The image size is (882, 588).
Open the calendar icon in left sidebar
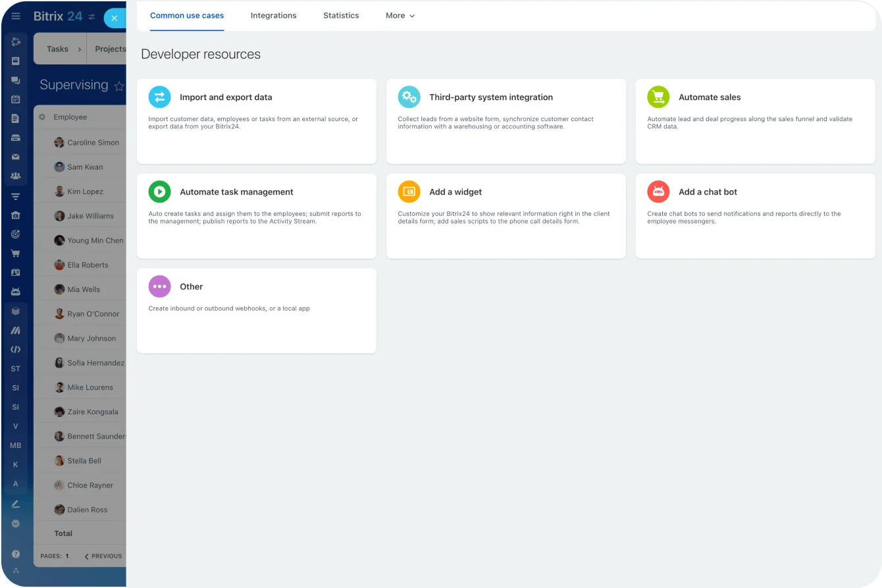point(16,99)
